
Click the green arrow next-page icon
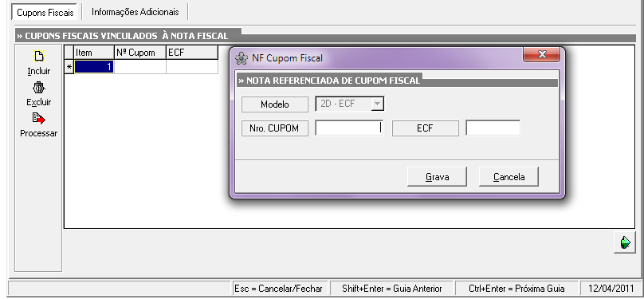(x=625, y=242)
